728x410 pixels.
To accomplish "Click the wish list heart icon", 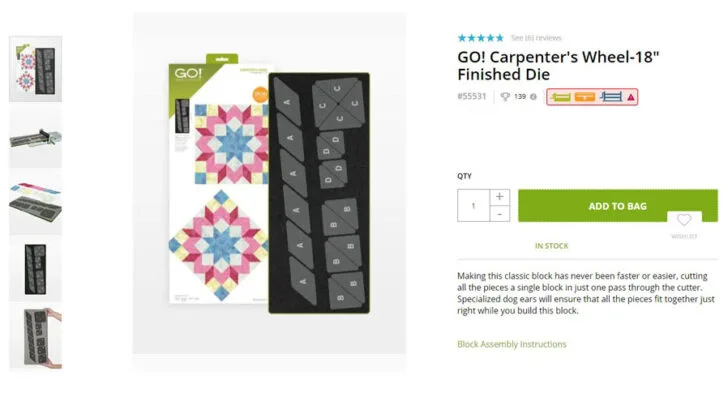I will (684, 220).
